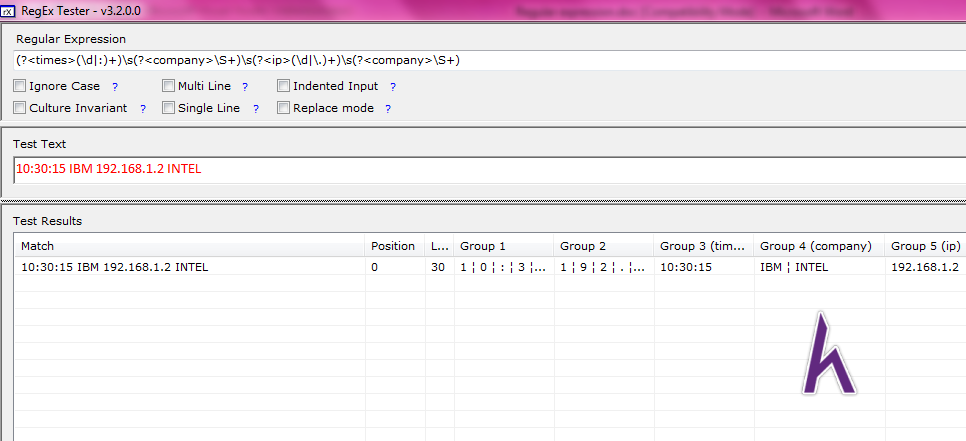Toggle the Indented Input checkbox
Image resolution: width=966 pixels, height=441 pixels.
[283, 86]
